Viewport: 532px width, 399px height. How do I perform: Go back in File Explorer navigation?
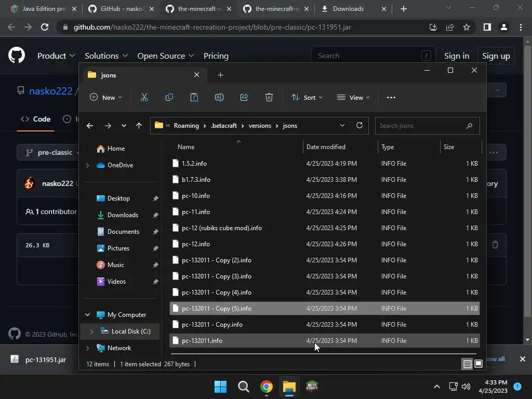click(x=90, y=126)
